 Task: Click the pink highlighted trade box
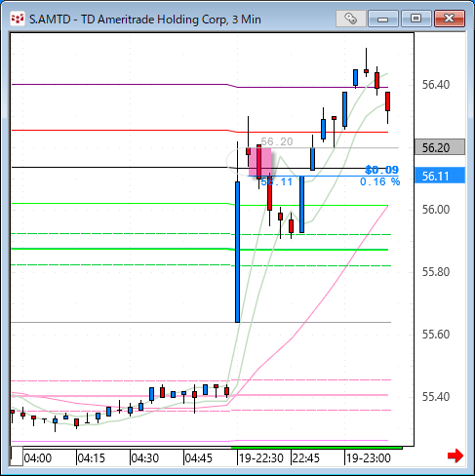pos(260,162)
